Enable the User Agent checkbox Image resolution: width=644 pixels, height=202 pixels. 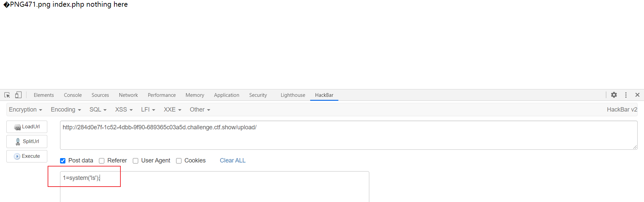point(136,161)
